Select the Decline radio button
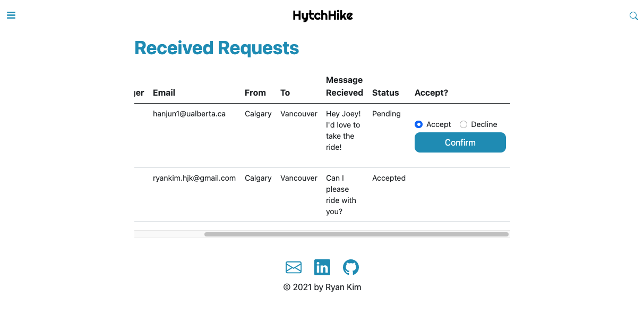 [x=463, y=124]
